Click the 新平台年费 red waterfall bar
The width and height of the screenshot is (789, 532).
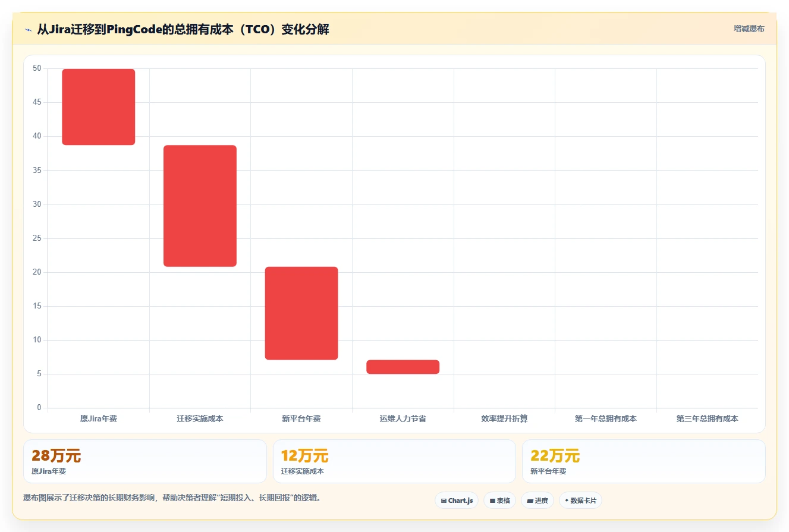point(301,313)
